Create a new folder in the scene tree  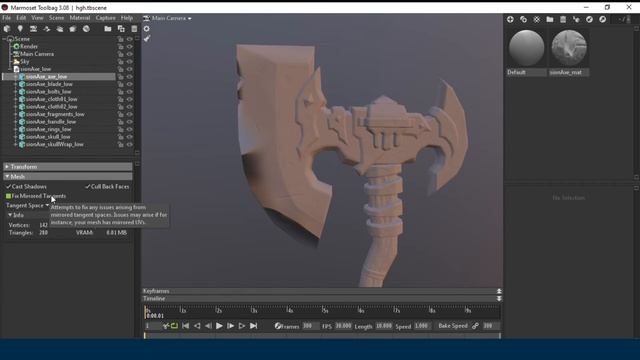pyautogui.click(x=108, y=29)
